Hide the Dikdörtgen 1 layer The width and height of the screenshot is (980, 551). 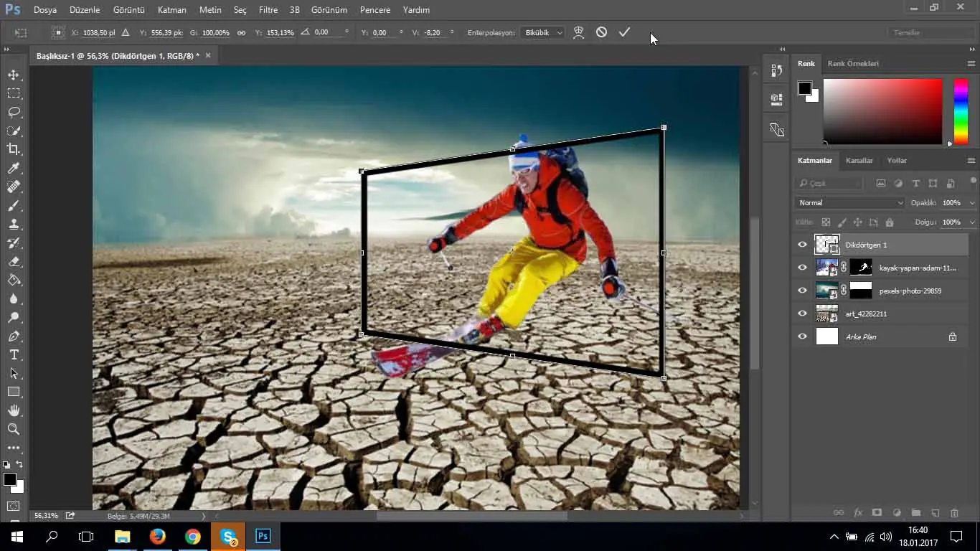[x=802, y=245]
